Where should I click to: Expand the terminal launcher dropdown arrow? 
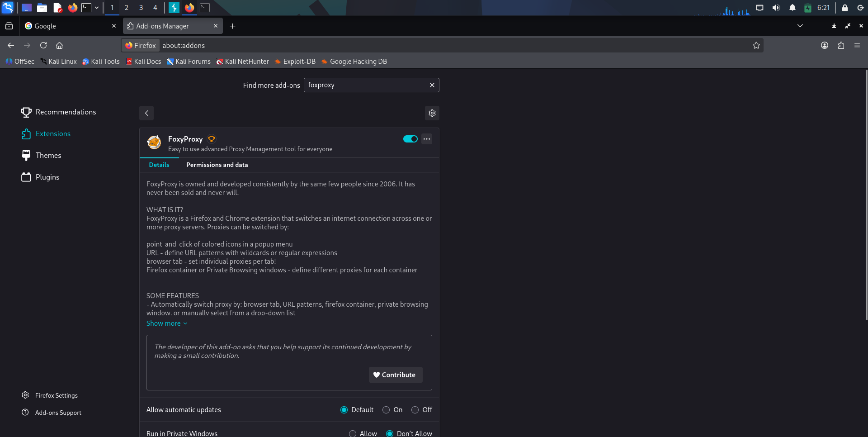click(x=97, y=8)
